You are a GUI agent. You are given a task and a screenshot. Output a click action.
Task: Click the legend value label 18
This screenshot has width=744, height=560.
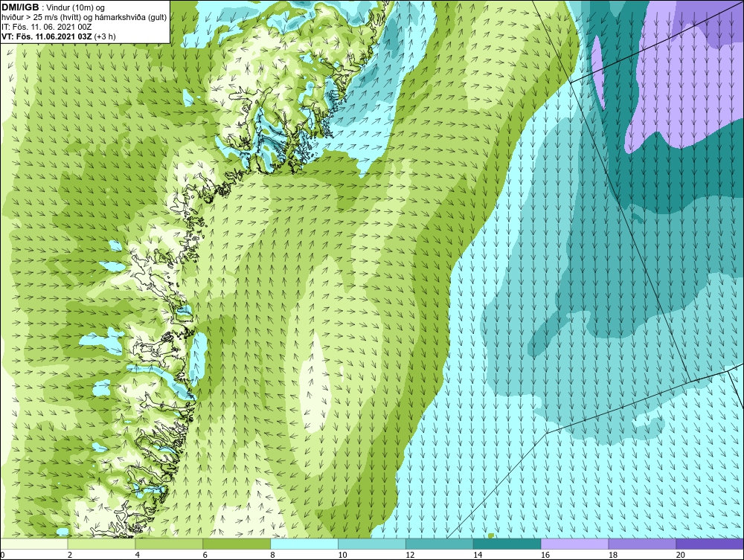click(x=612, y=555)
